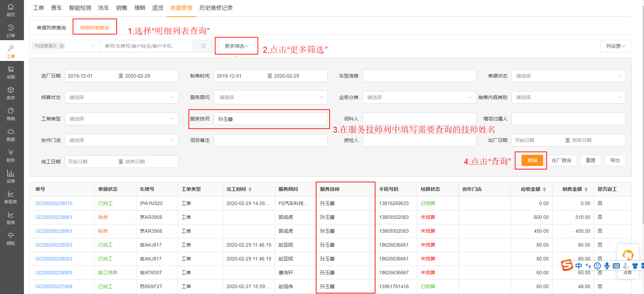Click the 服务技师 input field
The image size is (644, 294).
click(x=271, y=119)
